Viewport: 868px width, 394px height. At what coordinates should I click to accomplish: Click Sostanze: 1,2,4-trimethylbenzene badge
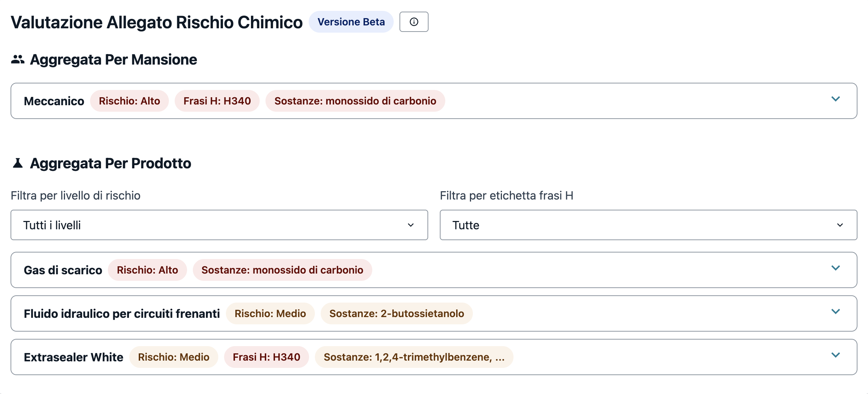coord(414,357)
